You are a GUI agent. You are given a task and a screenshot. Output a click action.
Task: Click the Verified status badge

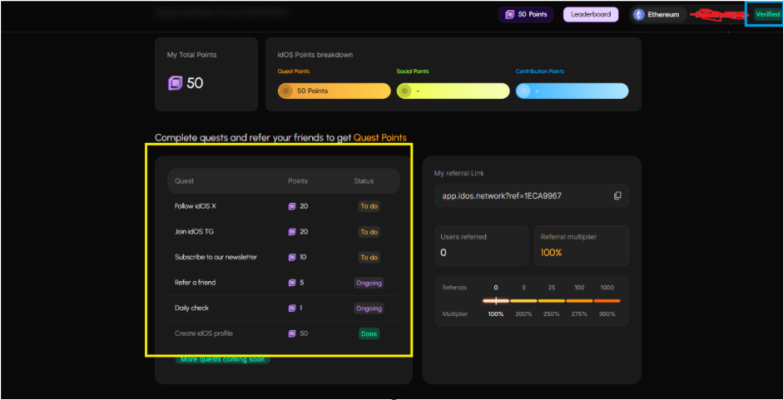[765, 14]
